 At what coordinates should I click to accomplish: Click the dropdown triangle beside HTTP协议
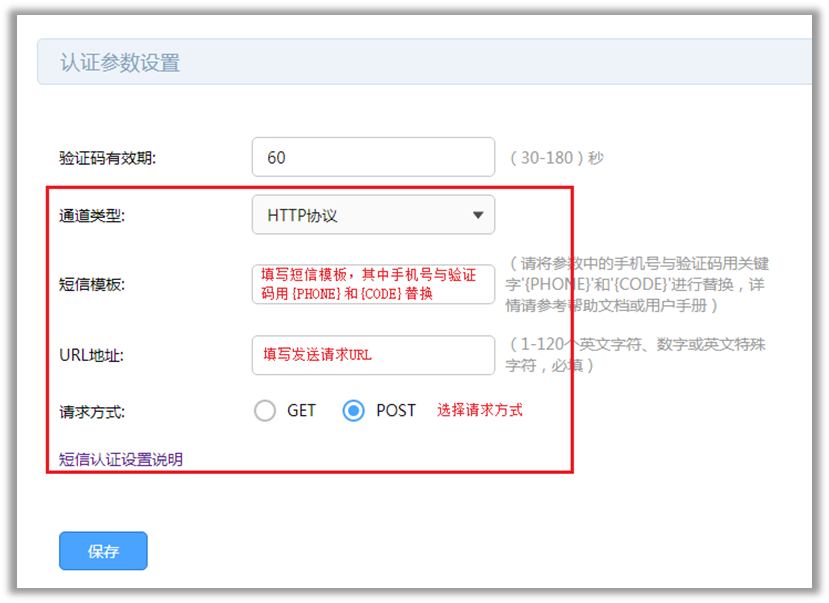tap(478, 214)
